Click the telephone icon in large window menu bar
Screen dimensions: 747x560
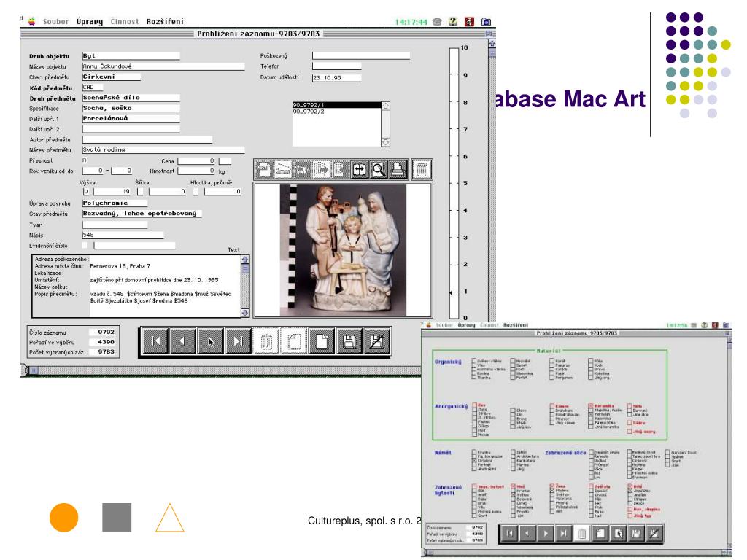[x=437, y=21]
